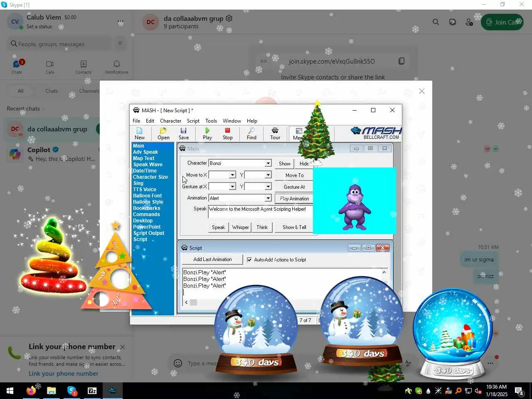
Task: Open the Copilot chat in Skype list
Action: point(52,154)
